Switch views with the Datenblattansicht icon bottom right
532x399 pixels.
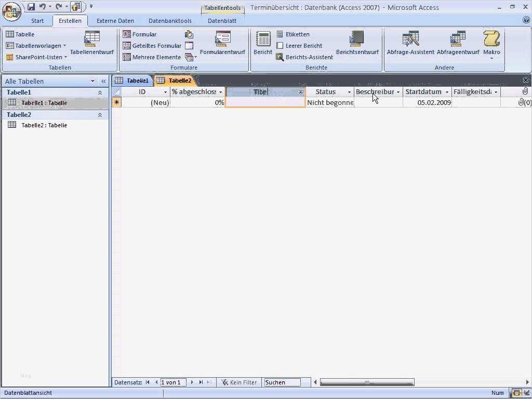[516, 393]
